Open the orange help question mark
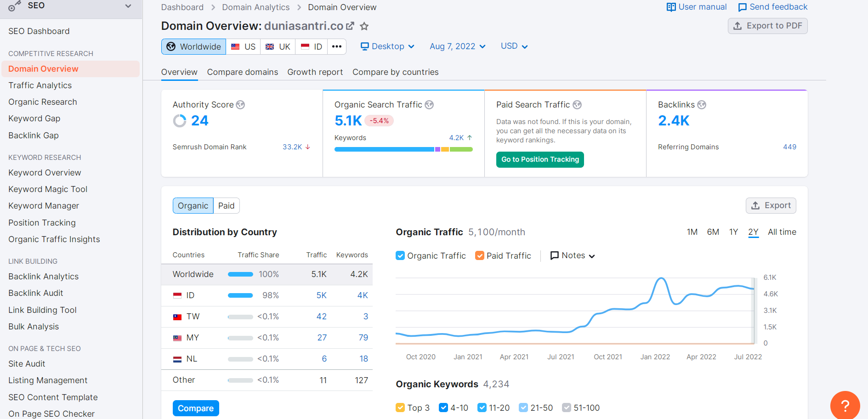This screenshot has width=868, height=419. pyautogui.click(x=845, y=405)
